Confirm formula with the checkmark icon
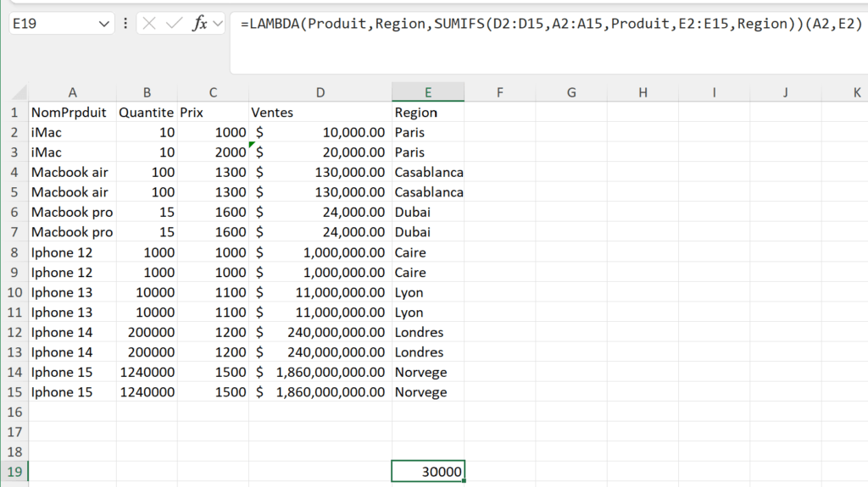This screenshot has width=868, height=487. [174, 23]
